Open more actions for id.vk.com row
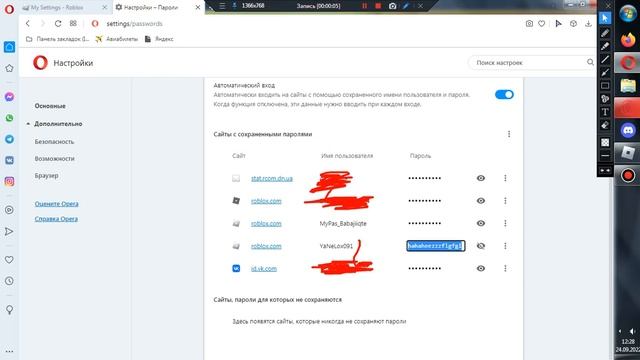The image size is (640, 360). pos(505,268)
